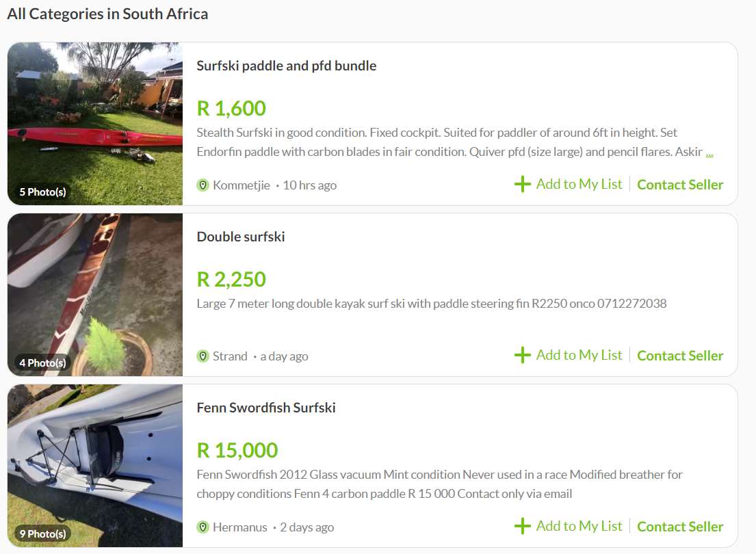Contact Seller of Surfski paddle and pfd bundle
The height and width of the screenshot is (554, 756).
(x=680, y=185)
